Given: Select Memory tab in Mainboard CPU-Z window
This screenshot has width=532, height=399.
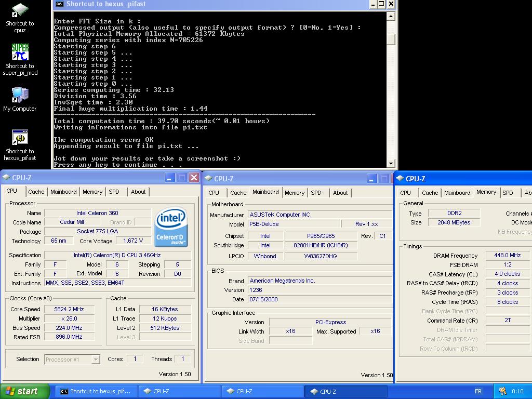Looking at the screenshot, I should [x=295, y=193].
